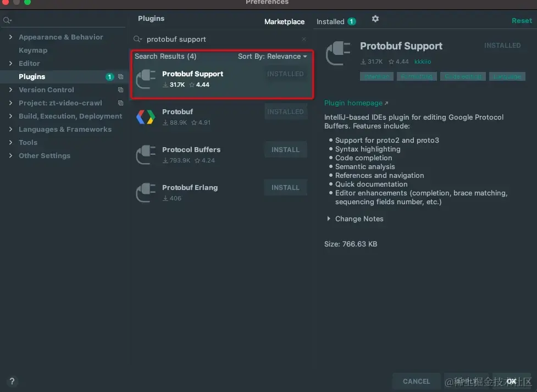The width and height of the screenshot is (537, 392).
Task: Click the plugin search magnifier icon
Action: (x=137, y=39)
